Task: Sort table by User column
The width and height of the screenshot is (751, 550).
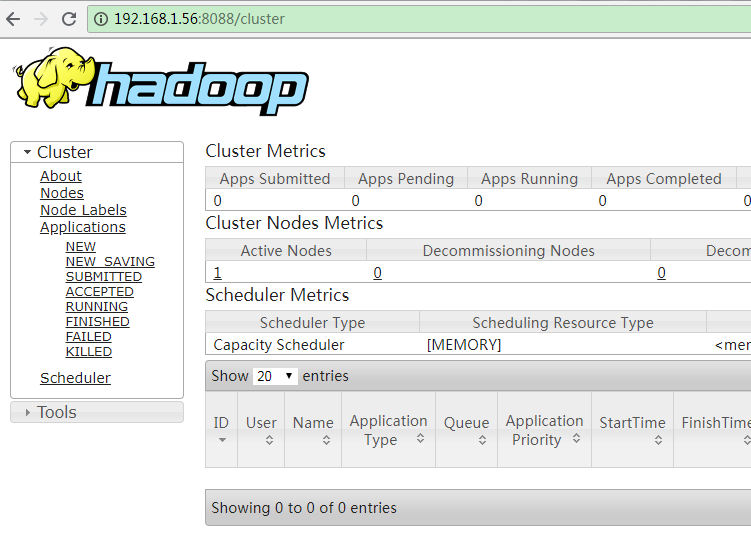Action: pos(261,431)
